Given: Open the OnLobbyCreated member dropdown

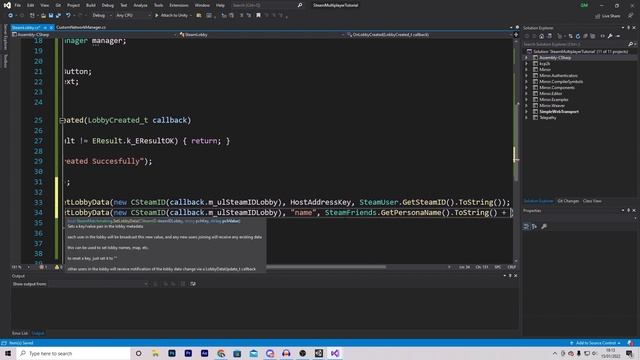Looking at the screenshot, I should [x=429, y=35].
